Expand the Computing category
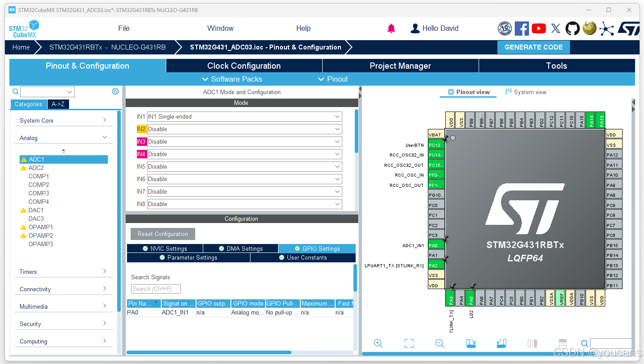Screen dimensions: 644x364 (63, 341)
